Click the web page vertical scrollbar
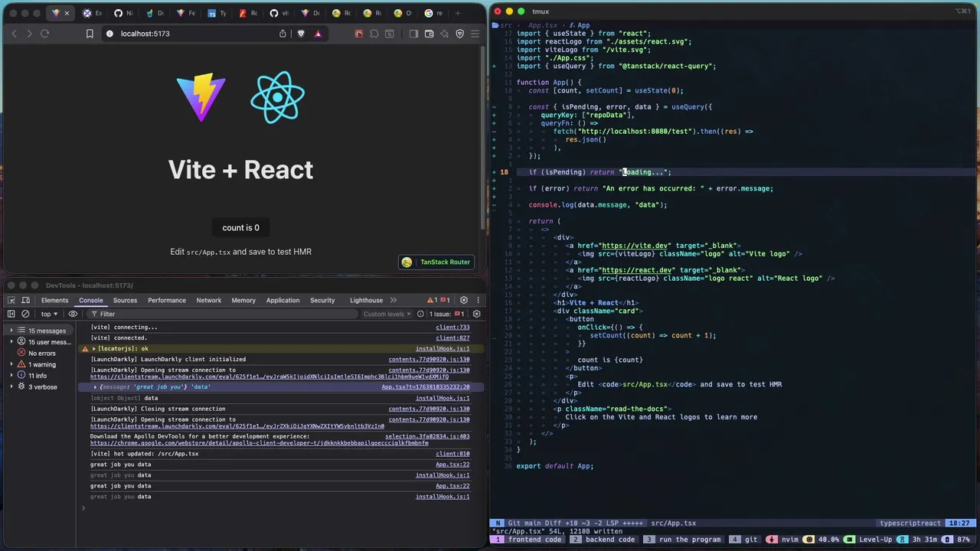The height and width of the screenshot is (551, 980). coord(482,138)
